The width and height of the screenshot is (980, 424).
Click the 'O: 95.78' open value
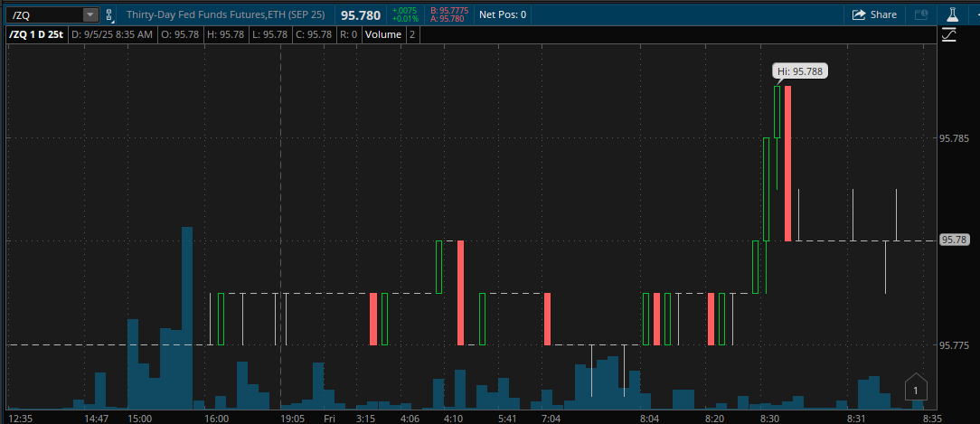180,34
